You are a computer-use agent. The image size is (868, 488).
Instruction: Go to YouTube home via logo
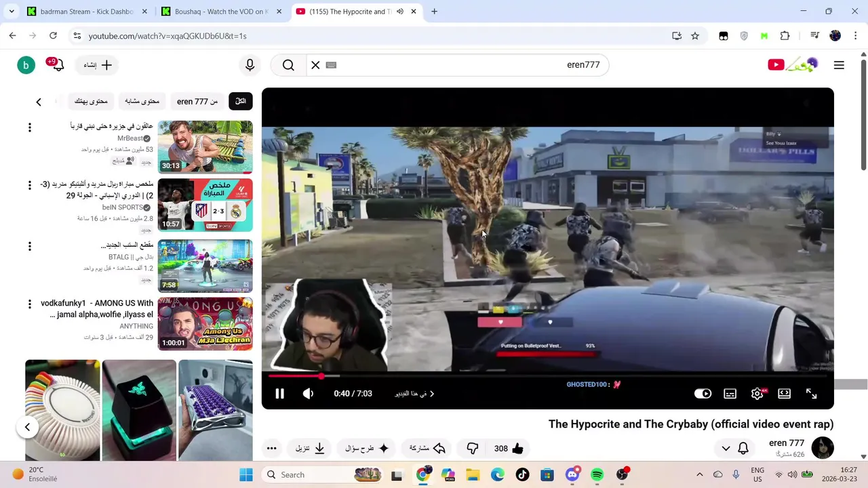click(x=793, y=64)
